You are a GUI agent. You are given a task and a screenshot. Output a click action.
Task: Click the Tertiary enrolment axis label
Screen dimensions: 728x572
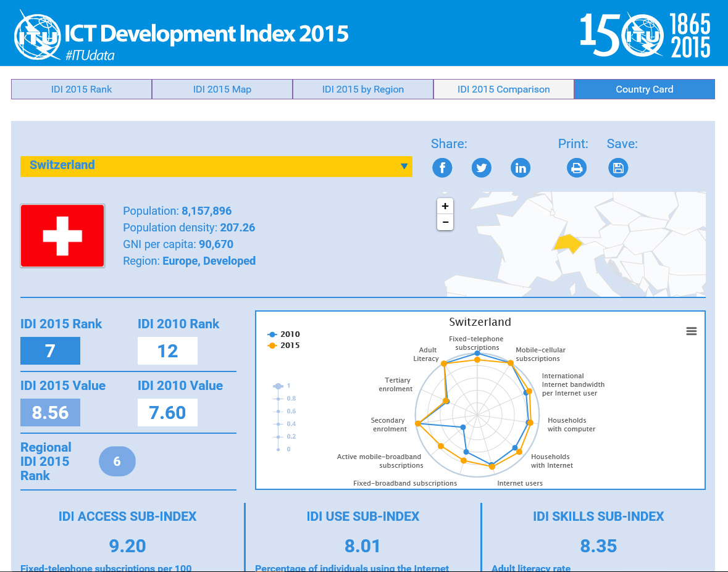pos(396,384)
